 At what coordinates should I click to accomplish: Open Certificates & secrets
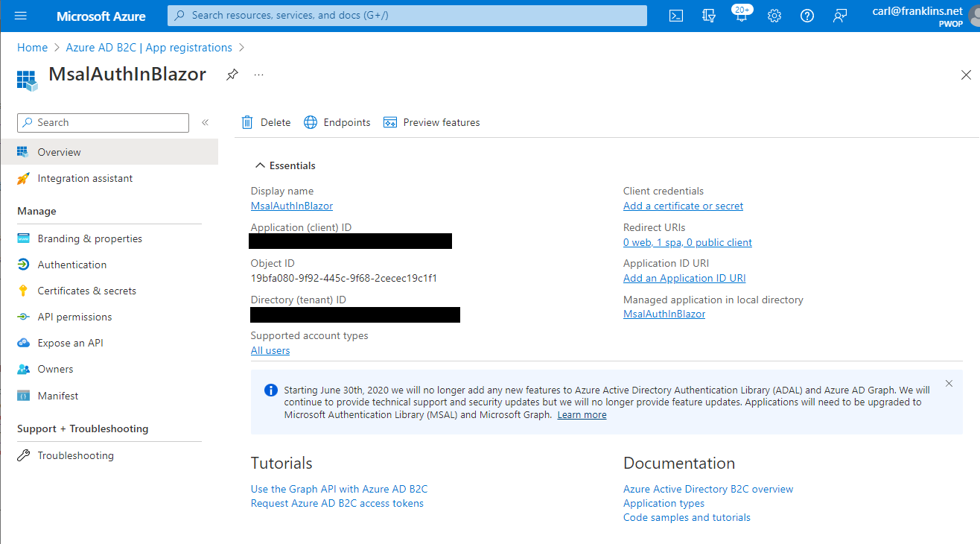109,291
